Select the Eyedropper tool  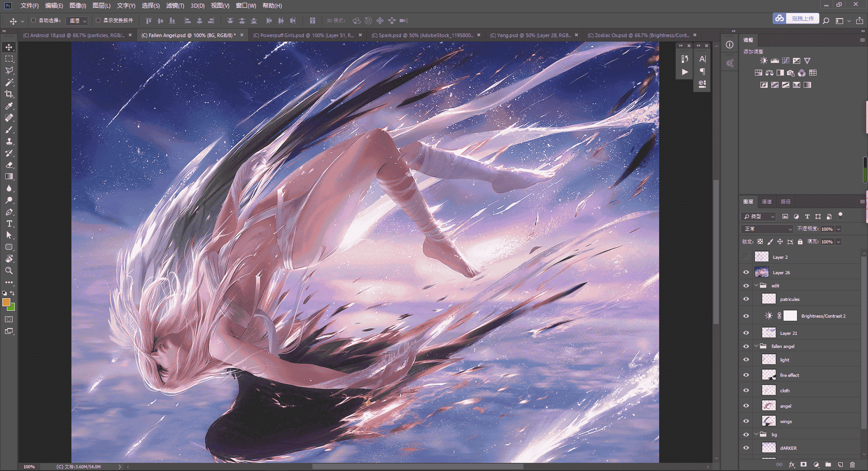coord(9,106)
